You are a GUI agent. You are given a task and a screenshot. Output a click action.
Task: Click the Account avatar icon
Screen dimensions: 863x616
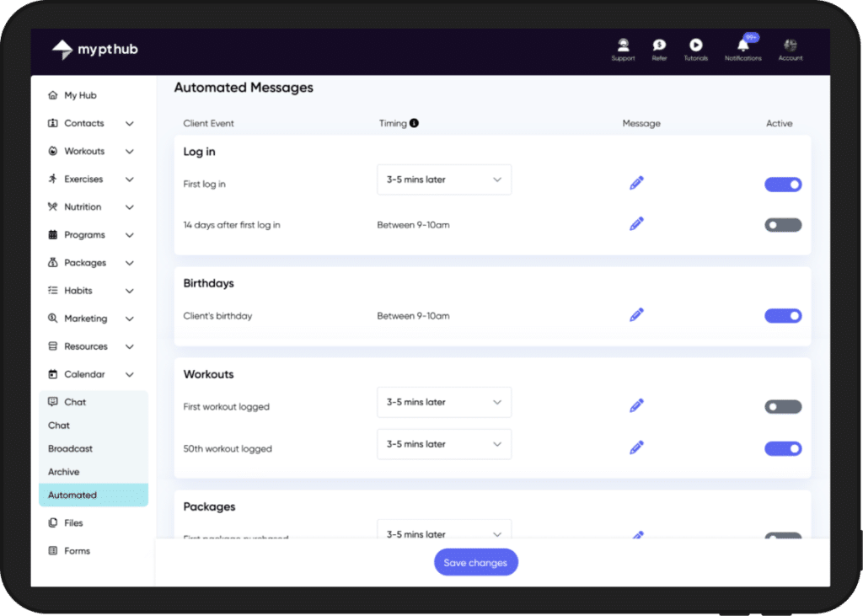791,46
